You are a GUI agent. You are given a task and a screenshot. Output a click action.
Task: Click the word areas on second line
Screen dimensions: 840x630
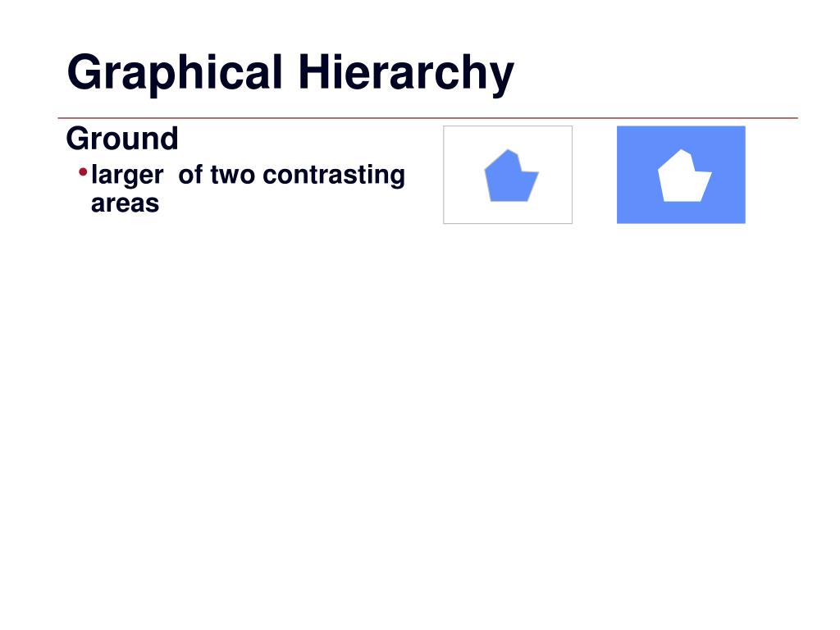(125, 203)
